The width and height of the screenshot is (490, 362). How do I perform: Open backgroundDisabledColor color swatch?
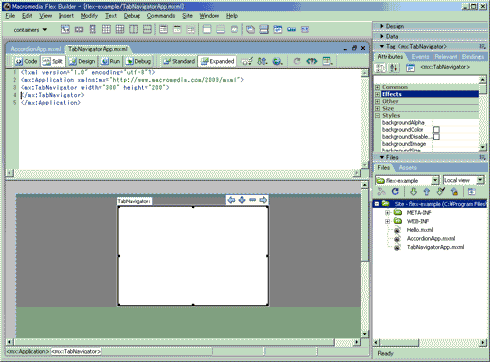436,137
